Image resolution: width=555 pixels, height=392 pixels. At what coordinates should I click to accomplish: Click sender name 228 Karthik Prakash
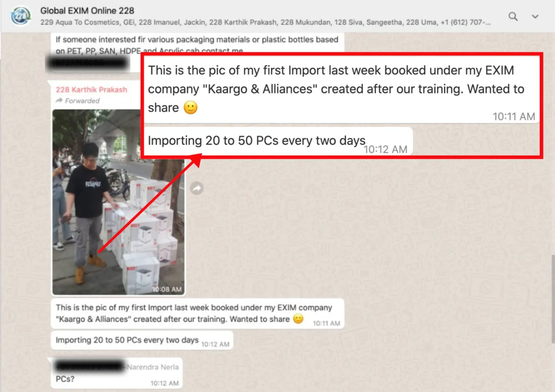pyautogui.click(x=92, y=90)
